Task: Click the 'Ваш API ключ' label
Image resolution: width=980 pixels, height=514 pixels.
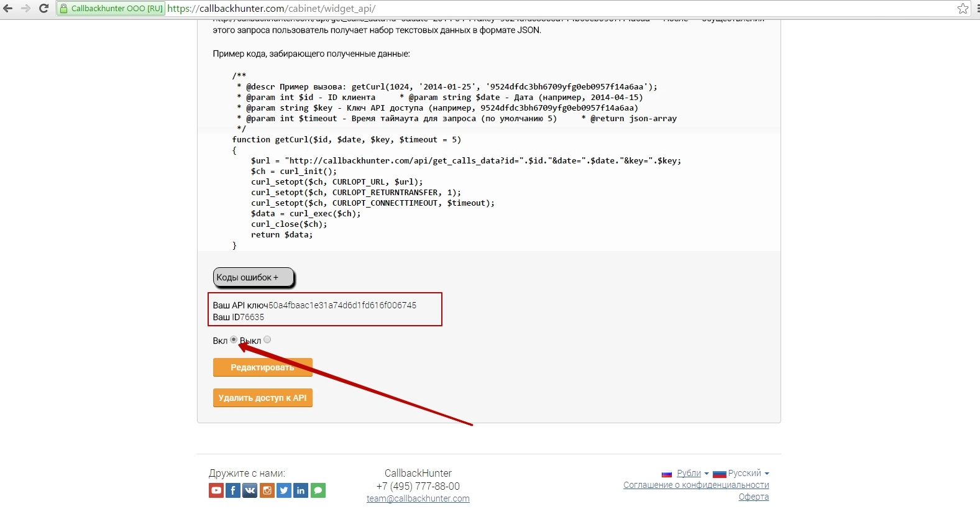Action: 240,305
